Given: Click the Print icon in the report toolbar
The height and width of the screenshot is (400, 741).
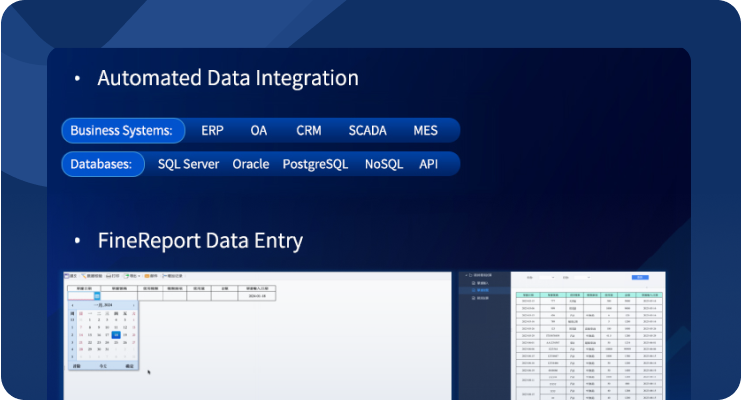Looking at the screenshot, I should pyautogui.click(x=113, y=275).
